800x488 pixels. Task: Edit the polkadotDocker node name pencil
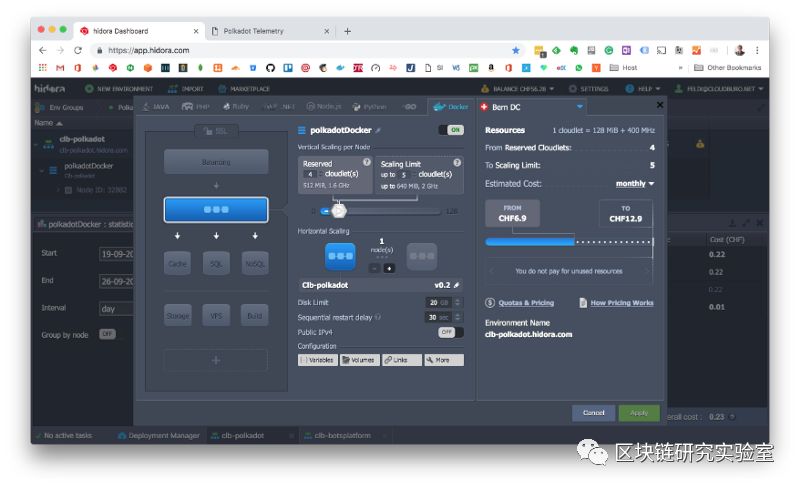click(378, 131)
